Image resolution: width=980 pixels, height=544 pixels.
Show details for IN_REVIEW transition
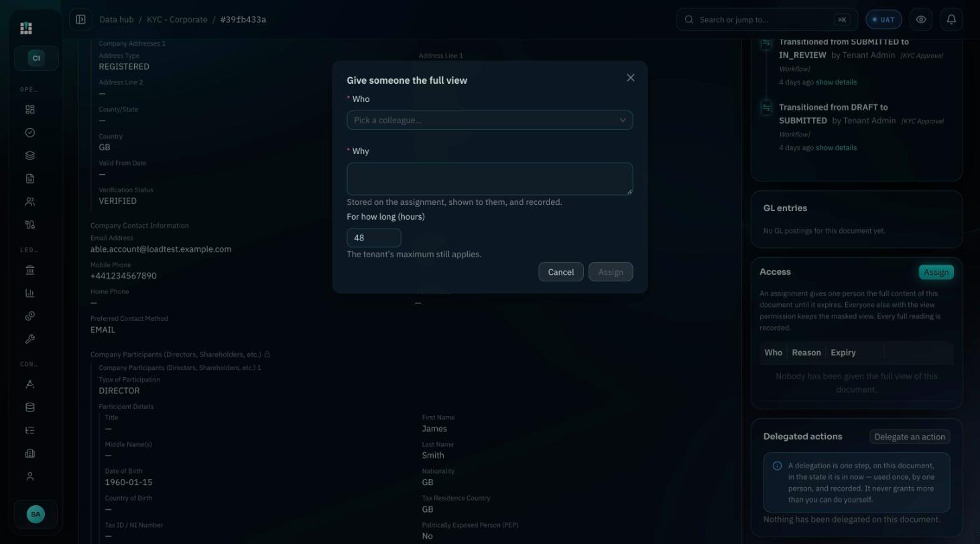[836, 82]
